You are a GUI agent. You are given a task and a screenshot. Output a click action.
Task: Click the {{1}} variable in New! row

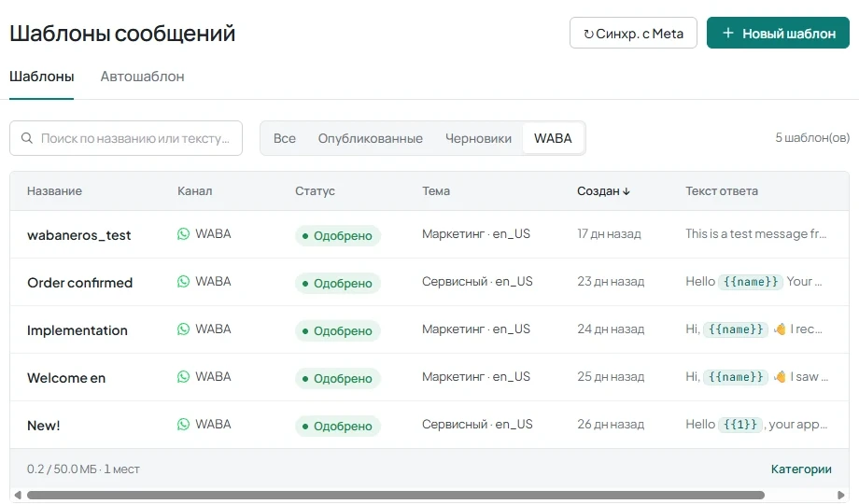[740, 425]
